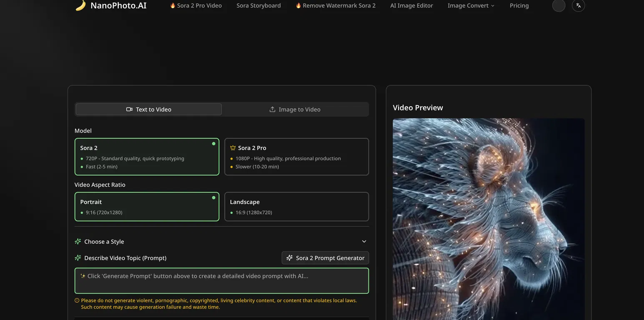Viewport: 644px width, 320px height.
Task: Click the NanoPhoto.AI banana logo
Action: [x=80, y=5]
